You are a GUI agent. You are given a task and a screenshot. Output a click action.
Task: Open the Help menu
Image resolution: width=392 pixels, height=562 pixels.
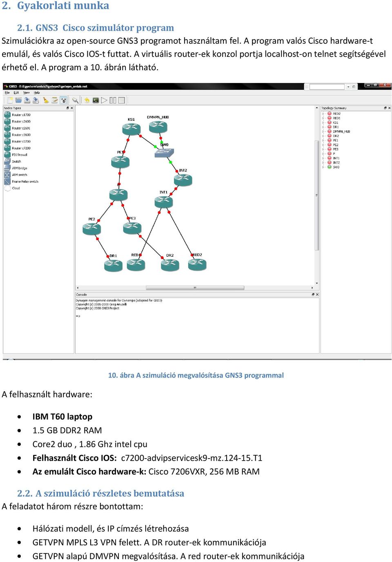pyautogui.click(x=37, y=93)
